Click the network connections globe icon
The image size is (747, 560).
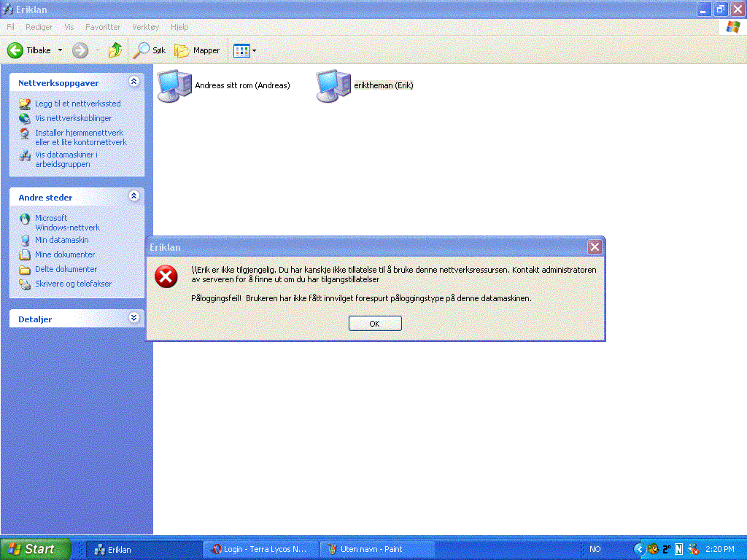[x=25, y=118]
